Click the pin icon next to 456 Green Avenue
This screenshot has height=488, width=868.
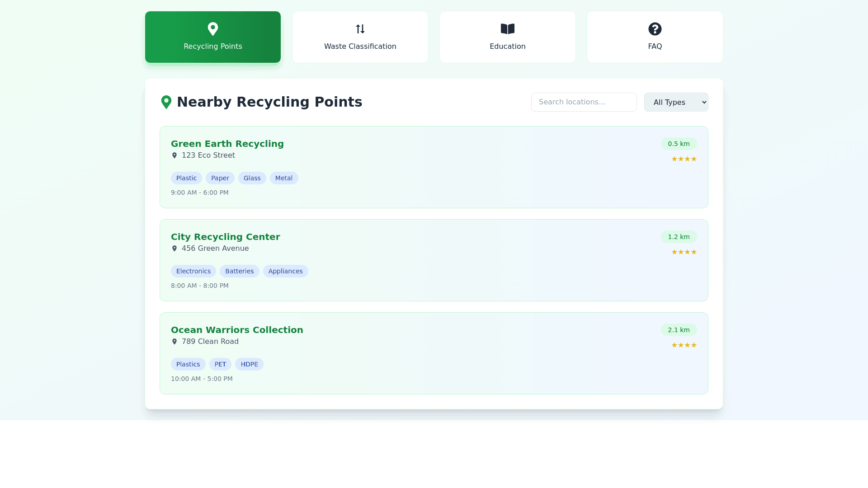[x=175, y=249]
